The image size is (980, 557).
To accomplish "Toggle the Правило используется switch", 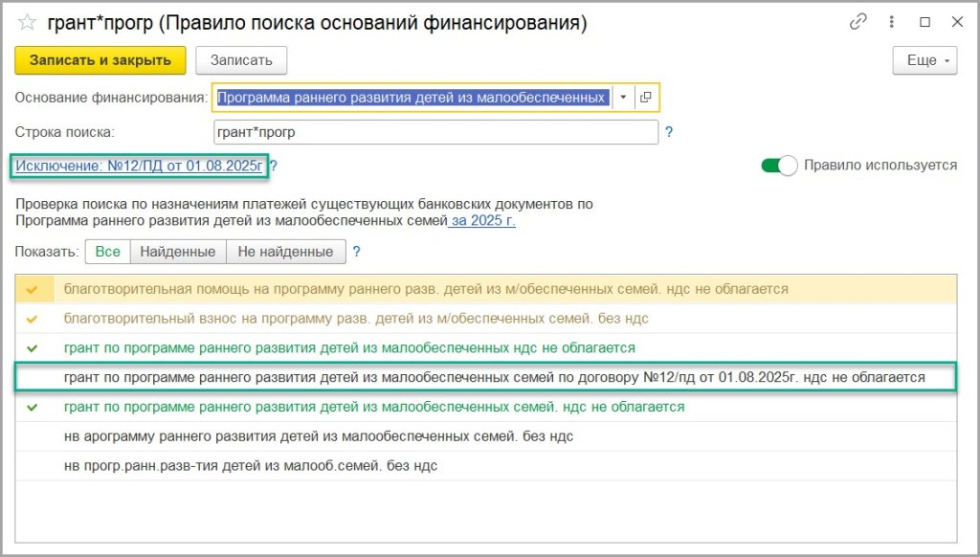I will point(778,166).
